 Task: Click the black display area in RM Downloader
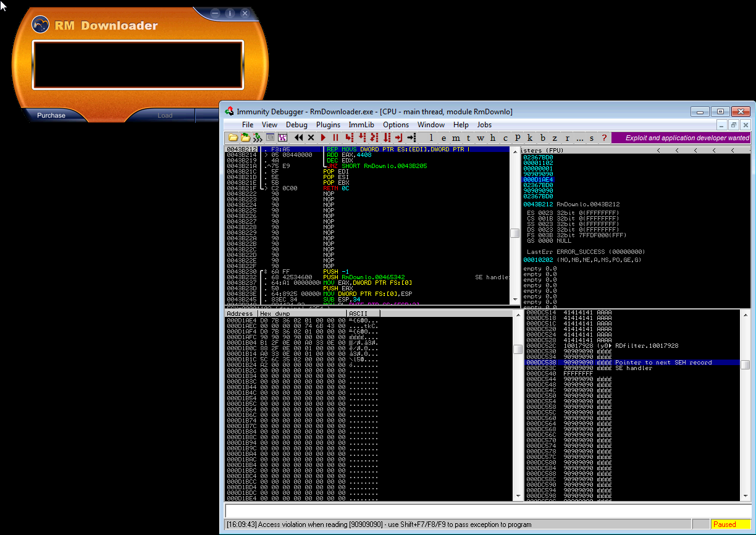(138, 65)
